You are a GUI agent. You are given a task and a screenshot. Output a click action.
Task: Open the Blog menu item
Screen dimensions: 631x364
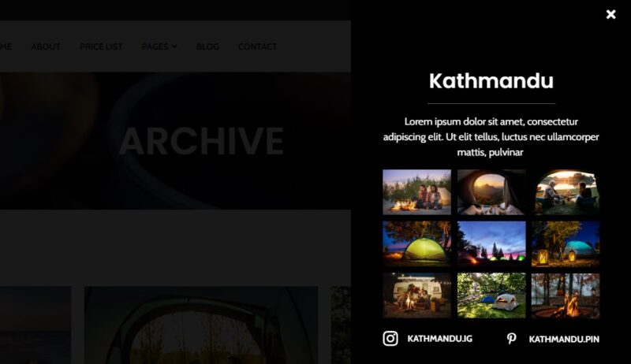pyautogui.click(x=207, y=46)
